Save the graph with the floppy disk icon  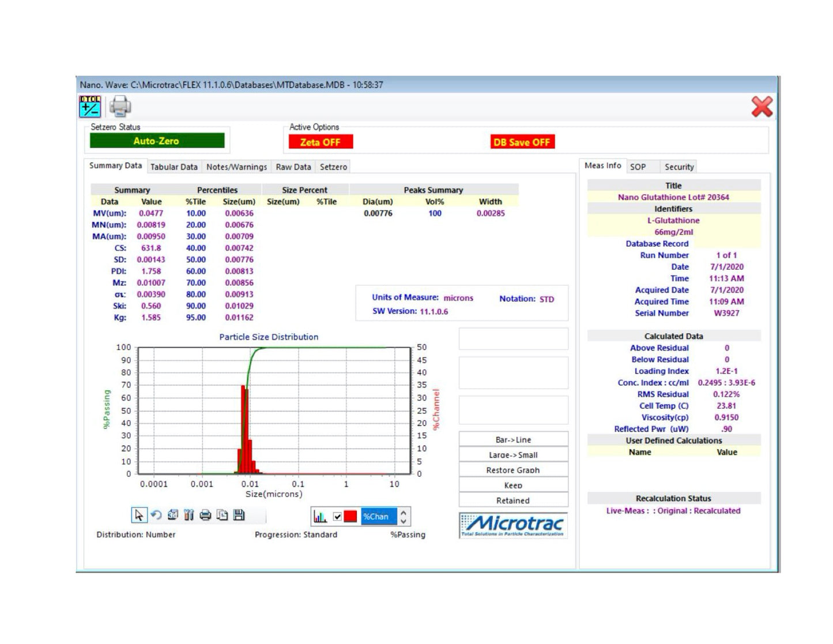pos(239,515)
